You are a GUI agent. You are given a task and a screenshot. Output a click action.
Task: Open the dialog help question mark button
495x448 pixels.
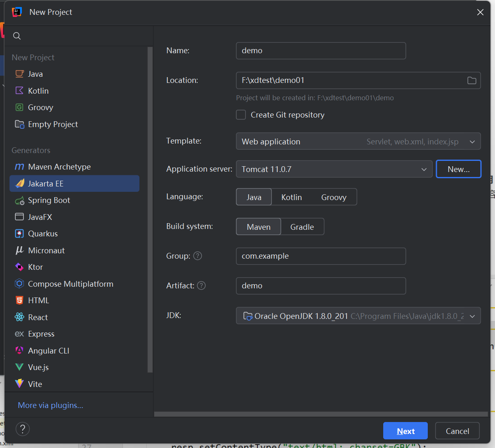[x=23, y=429]
